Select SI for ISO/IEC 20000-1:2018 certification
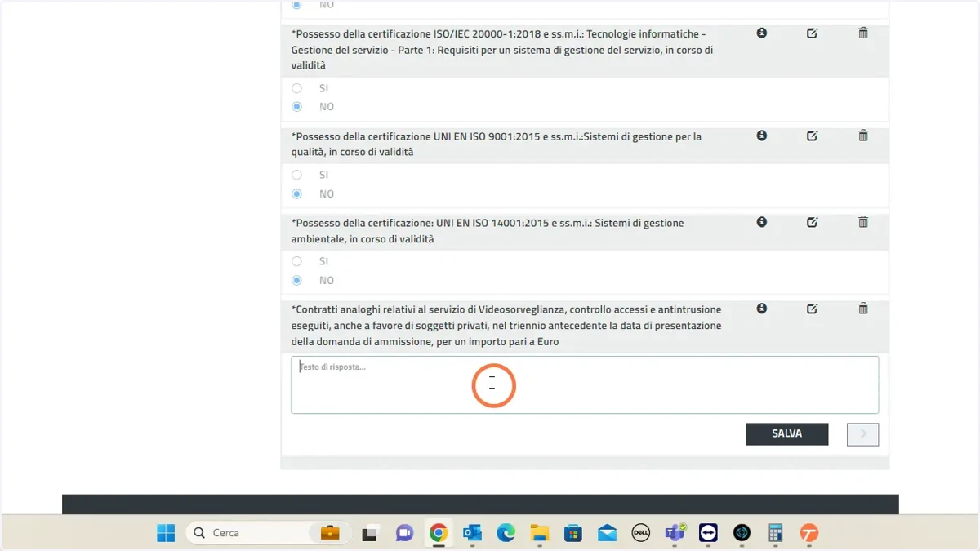980x551 pixels. (296, 88)
